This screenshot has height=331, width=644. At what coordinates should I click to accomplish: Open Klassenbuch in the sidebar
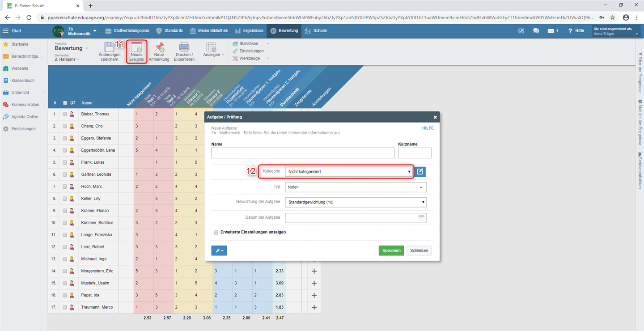(x=22, y=81)
